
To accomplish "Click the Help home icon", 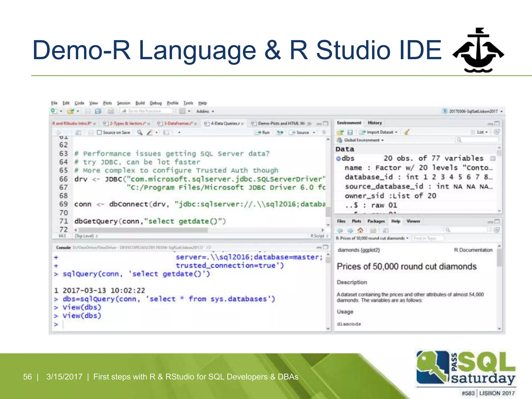I will click(x=360, y=230).
